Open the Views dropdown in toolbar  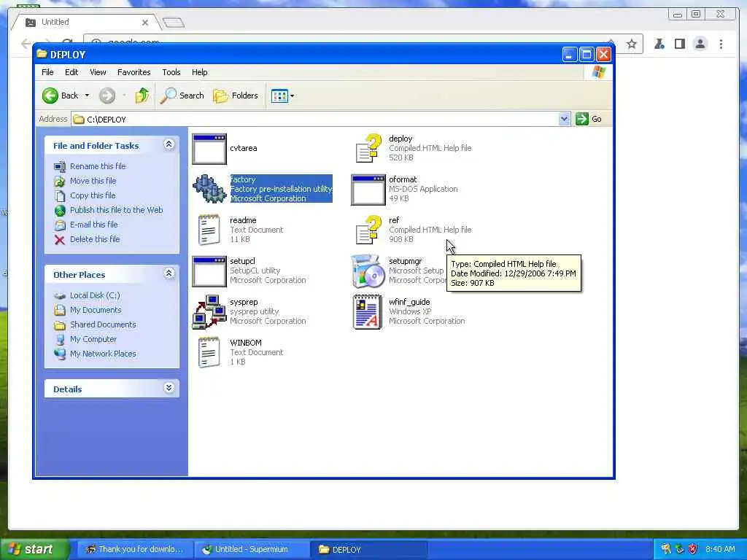coord(282,96)
